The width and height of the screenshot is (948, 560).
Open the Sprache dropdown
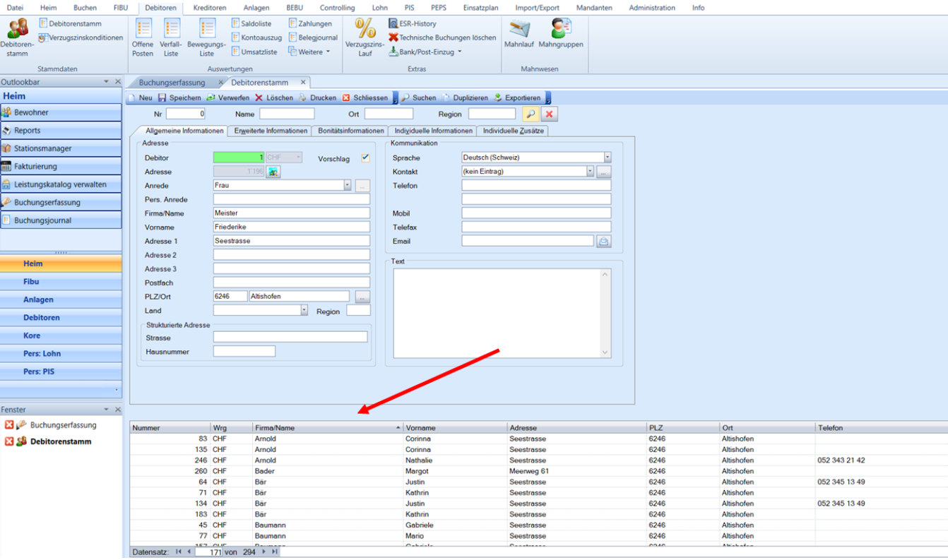tap(607, 157)
